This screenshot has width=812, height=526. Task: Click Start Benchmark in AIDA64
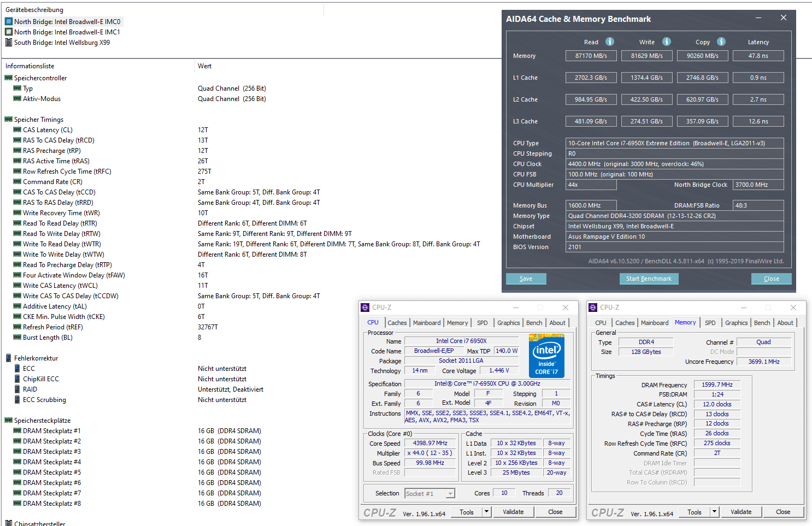point(649,279)
